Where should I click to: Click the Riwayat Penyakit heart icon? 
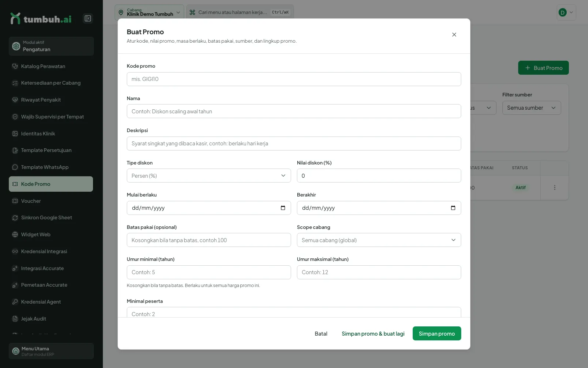15,100
